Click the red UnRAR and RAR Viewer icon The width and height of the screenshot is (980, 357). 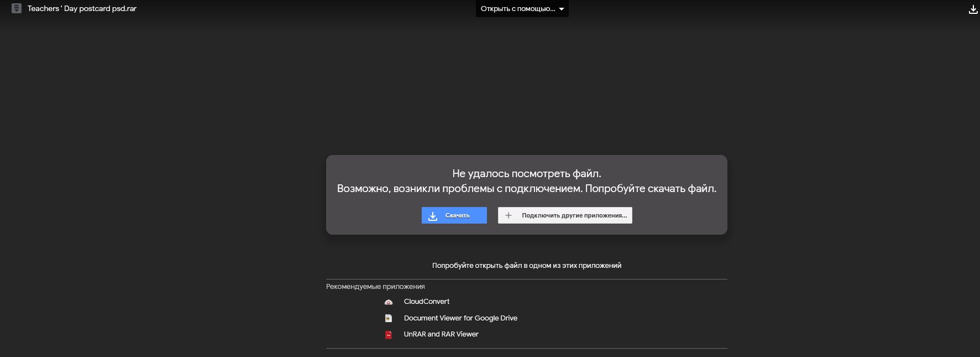[x=389, y=334]
